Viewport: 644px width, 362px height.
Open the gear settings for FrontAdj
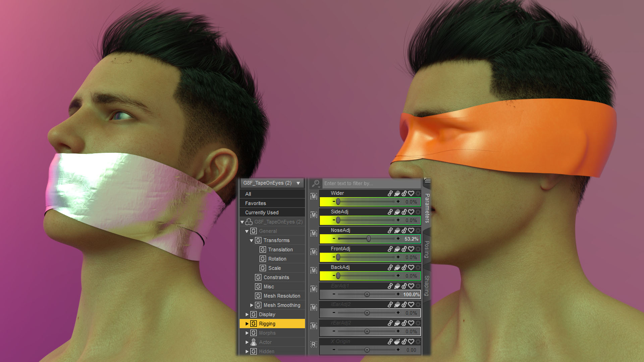(418, 249)
